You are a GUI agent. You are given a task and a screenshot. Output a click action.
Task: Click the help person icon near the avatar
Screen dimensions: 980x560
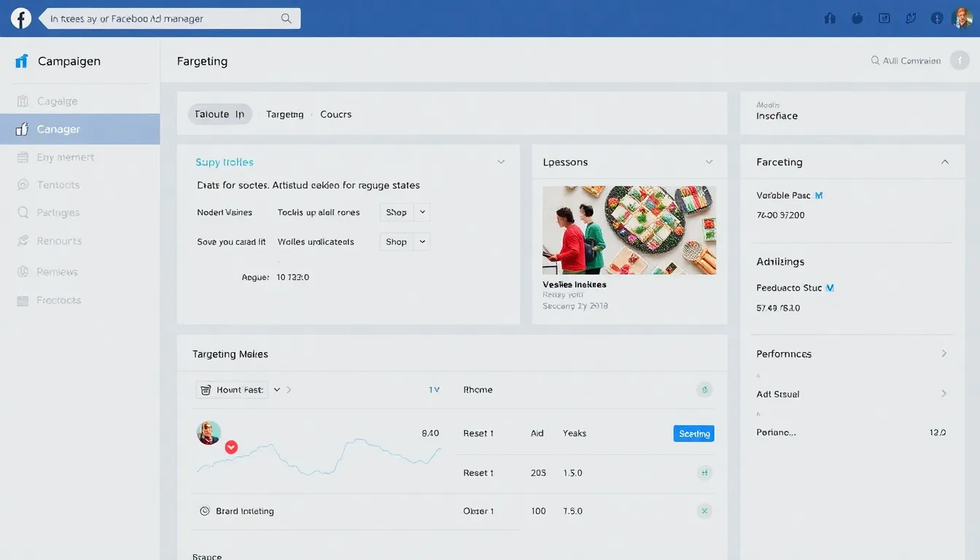(x=936, y=17)
